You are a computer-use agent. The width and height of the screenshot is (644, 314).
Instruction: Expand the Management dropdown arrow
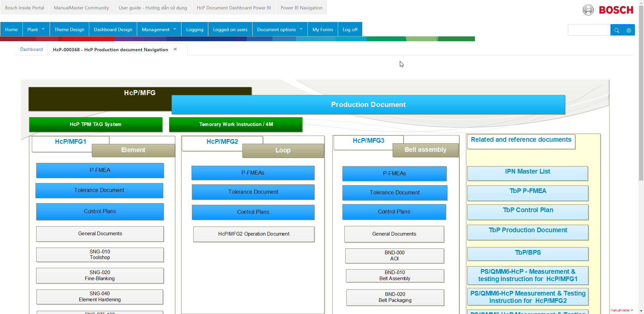pyautogui.click(x=175, y=29)
